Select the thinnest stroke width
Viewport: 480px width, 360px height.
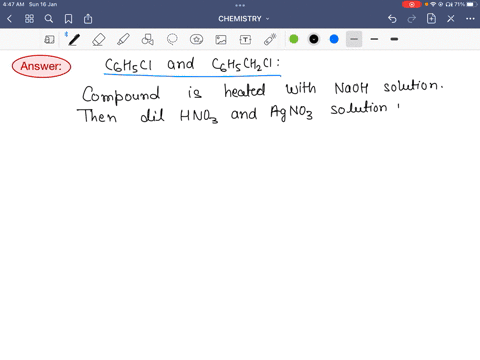(354, 39)
